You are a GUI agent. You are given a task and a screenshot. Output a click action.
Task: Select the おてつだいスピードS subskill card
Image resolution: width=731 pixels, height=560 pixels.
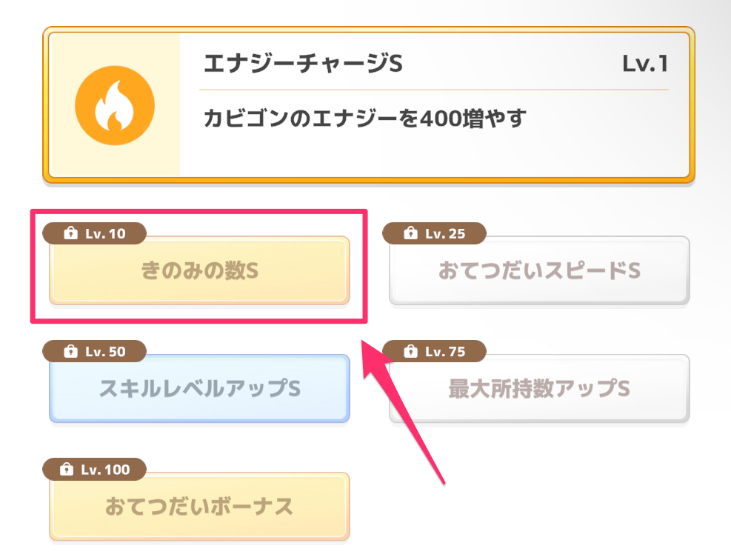click(538, 272)
